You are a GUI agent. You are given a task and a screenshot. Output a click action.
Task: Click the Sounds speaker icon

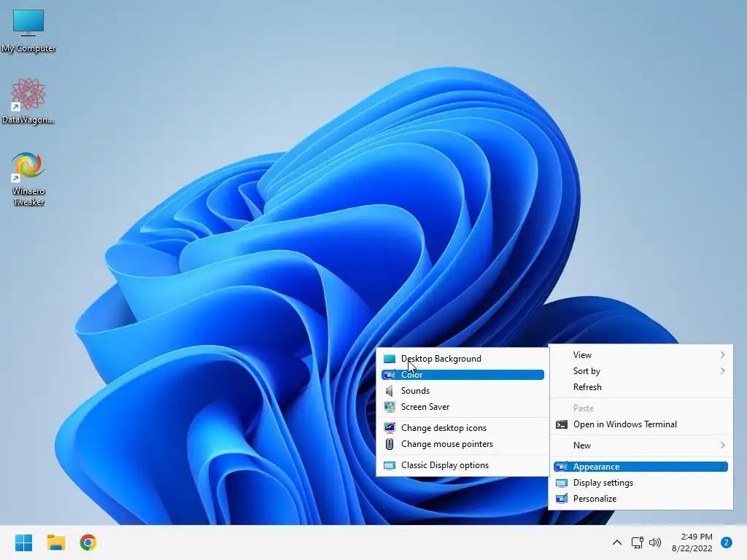tap(390, 391)
